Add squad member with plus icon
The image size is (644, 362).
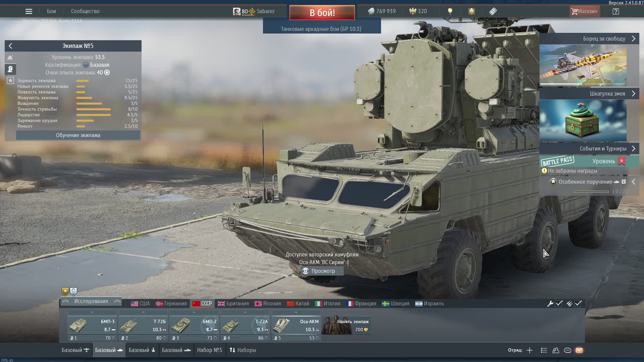tap(530, 350)
